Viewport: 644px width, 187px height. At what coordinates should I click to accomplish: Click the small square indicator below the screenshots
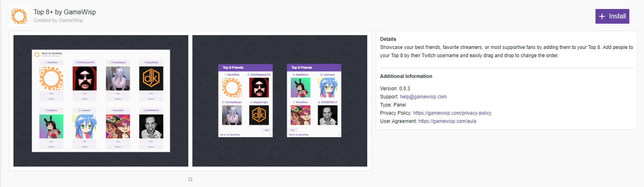(x=190, y=179)
